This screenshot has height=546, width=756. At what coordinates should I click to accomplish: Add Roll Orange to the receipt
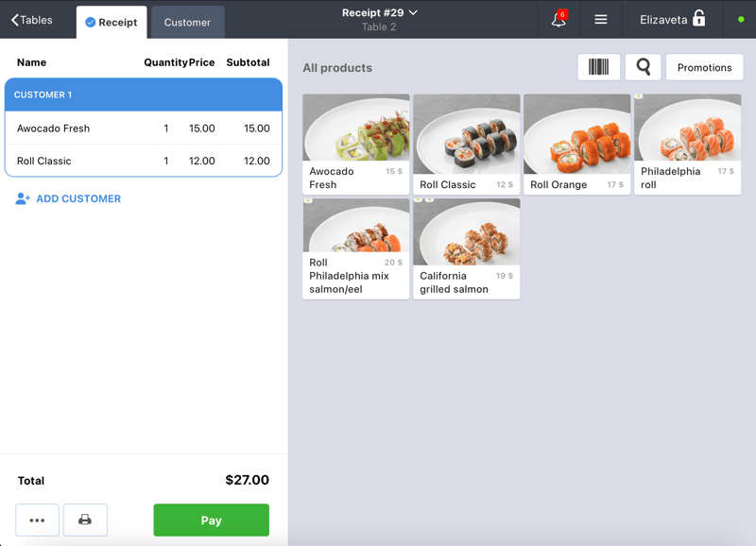tap(576, 144)
